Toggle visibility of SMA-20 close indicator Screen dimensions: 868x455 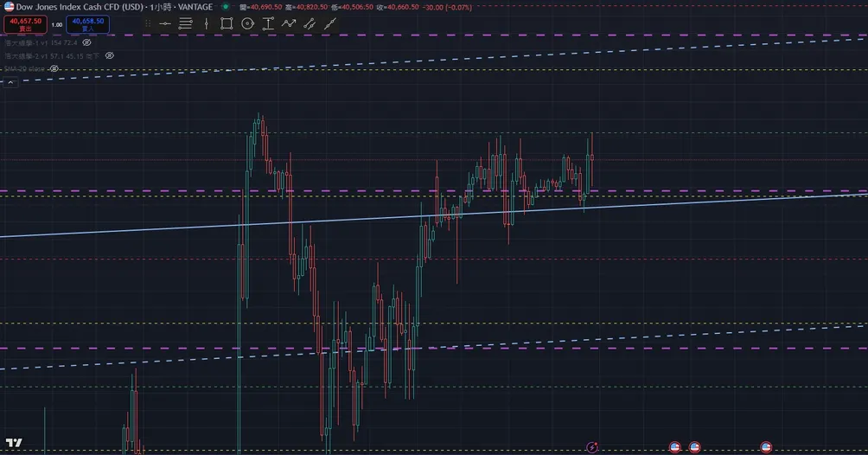tap(54, 68)
